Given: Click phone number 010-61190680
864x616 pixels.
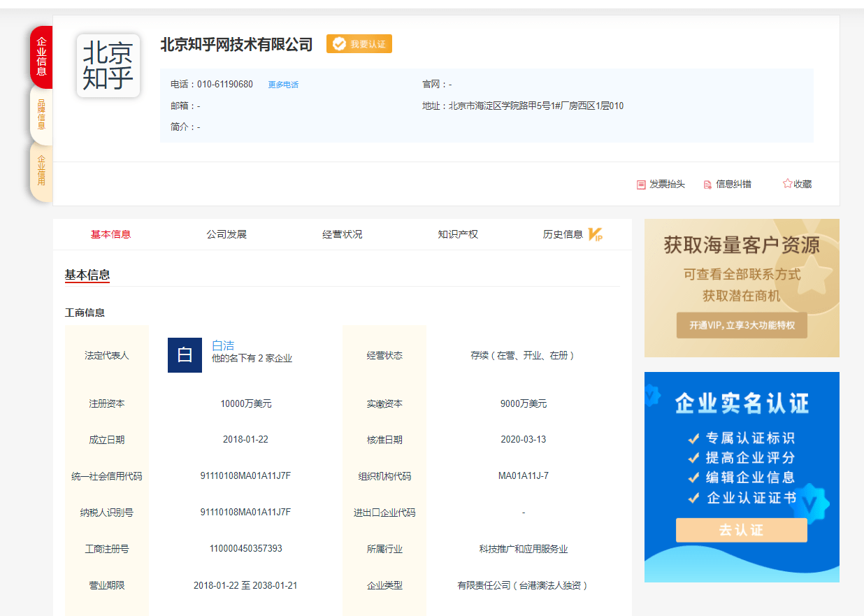Looking at the screenshot, I should click(225, 85).
